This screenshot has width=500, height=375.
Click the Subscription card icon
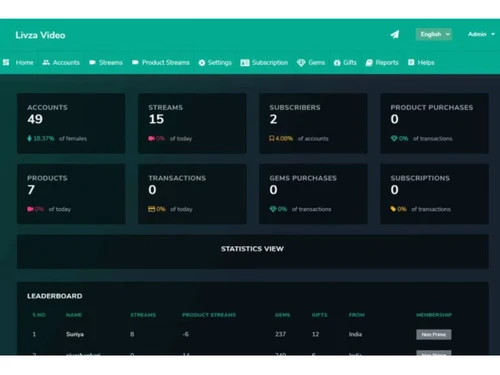pos(245,63)
